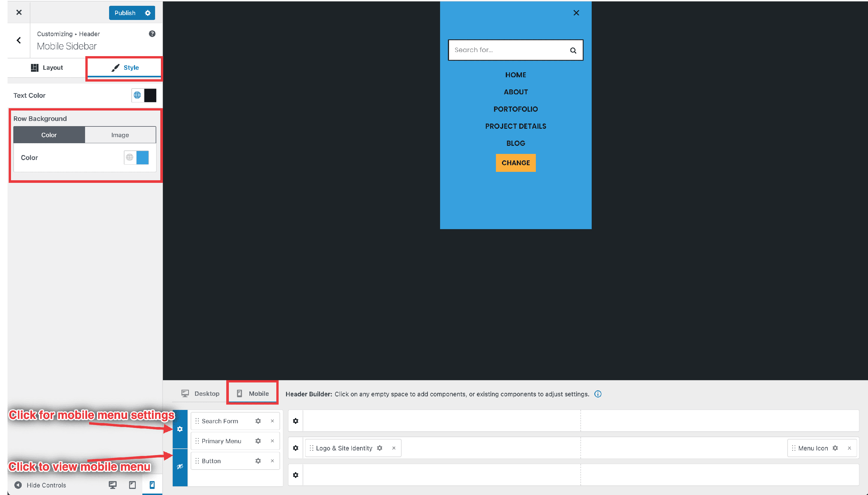Viewport: 868px width, 495px height.
Task: Open Logo & Site Identity settings gear
Action: point(380,448)
